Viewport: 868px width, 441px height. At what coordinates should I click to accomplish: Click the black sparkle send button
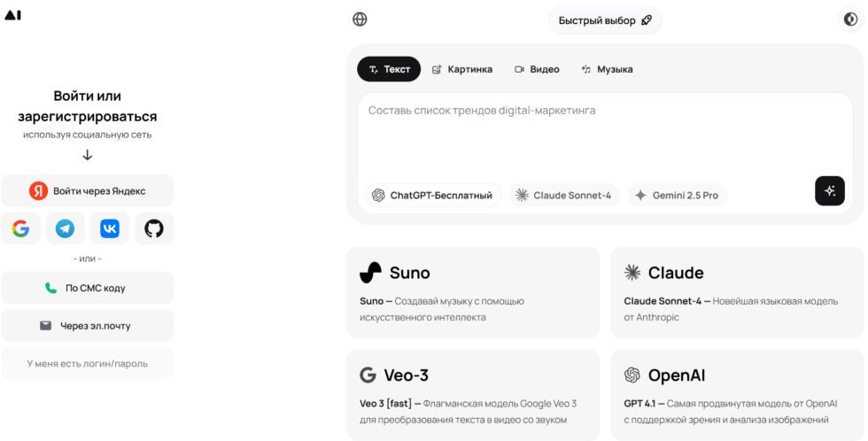point(830,191)
